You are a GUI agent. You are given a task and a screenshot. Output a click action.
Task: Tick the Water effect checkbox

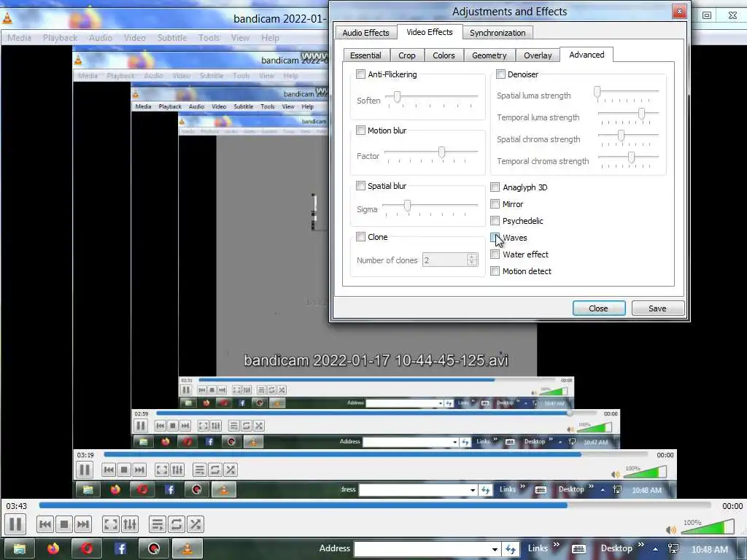(x=495, y=254)
